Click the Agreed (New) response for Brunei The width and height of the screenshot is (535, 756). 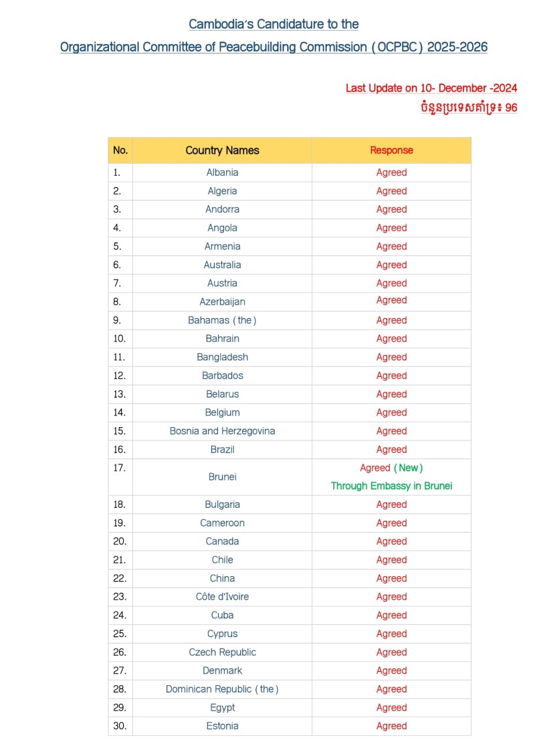[x=391, y=468]
